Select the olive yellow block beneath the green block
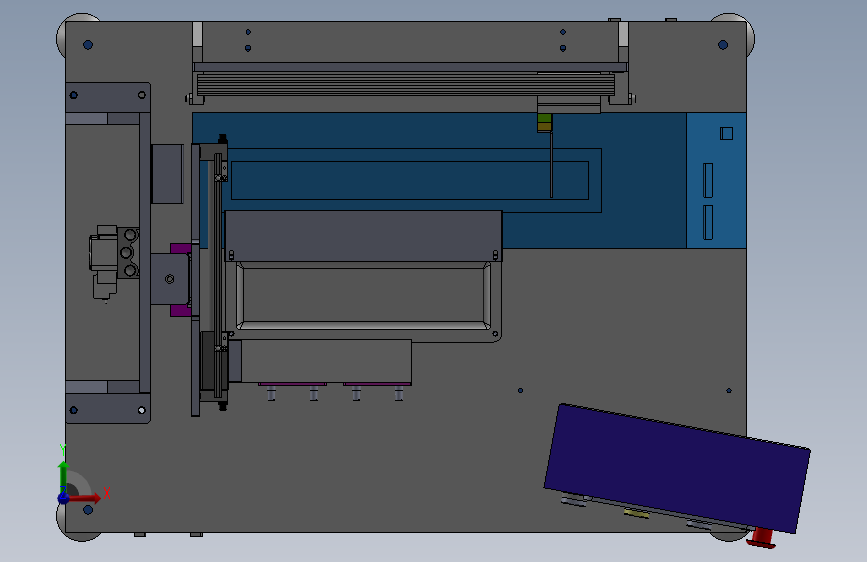This screenshot has height=562, width=867. pos(545,127)
